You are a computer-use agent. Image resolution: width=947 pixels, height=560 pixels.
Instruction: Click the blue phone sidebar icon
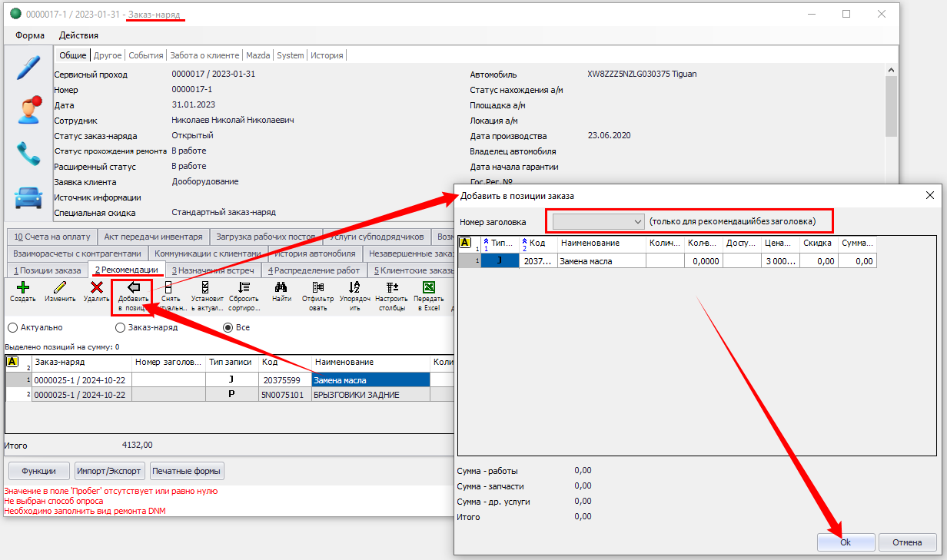[28, 154]
